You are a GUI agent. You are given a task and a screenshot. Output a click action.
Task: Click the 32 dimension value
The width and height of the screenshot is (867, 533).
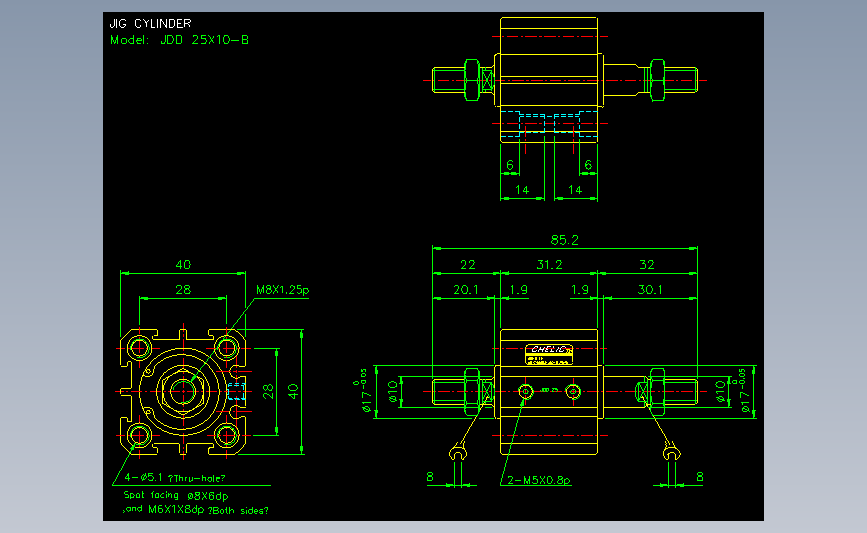tap(646, 265)
